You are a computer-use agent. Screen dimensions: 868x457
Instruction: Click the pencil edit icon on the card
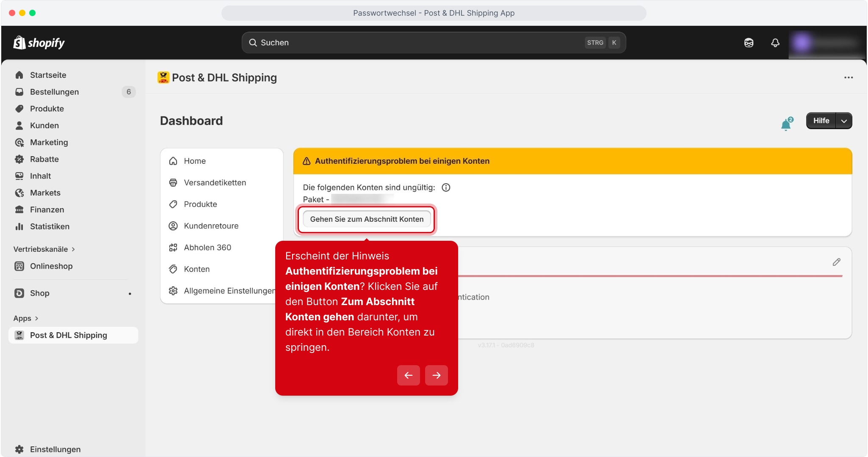tap(836, 262)
